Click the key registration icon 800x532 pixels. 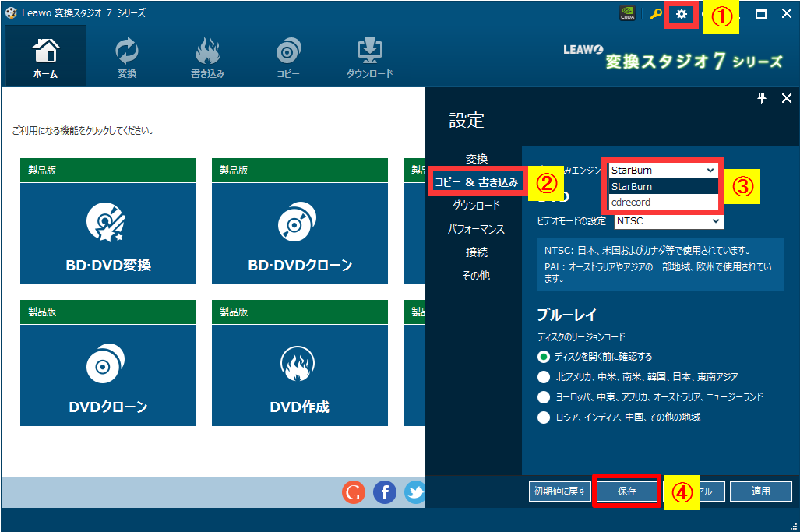[656, 14]
